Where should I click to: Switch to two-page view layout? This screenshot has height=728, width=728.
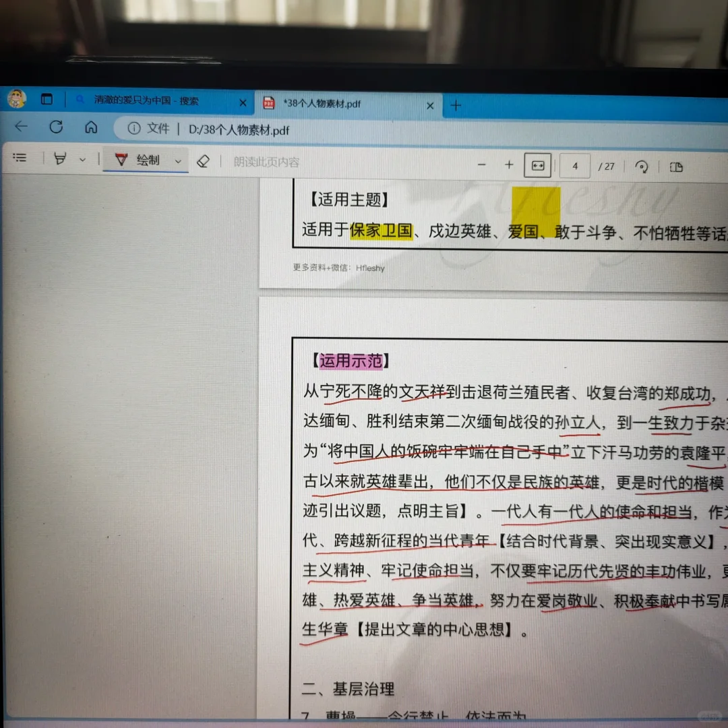coord(677,165)
